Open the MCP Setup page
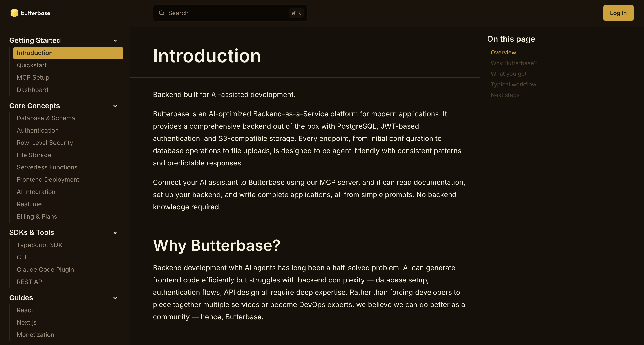The width and height of the screenshot is (644, 345). [33, 77]
